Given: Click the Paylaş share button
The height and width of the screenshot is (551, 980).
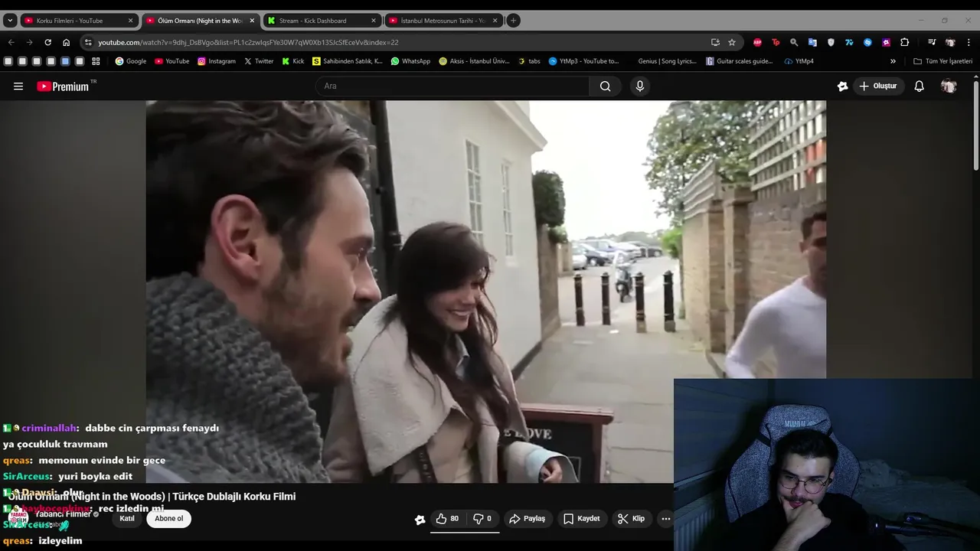Looking at the screenshot, I should [527, 519].
